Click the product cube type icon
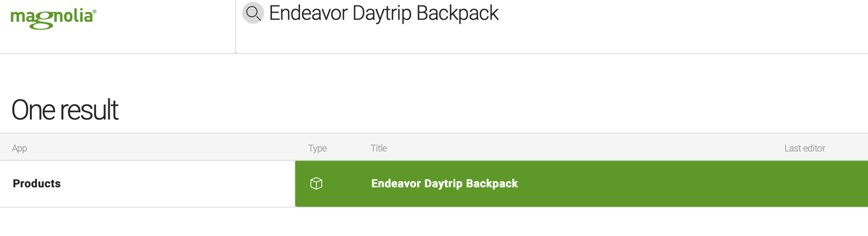 pos(316,183)
